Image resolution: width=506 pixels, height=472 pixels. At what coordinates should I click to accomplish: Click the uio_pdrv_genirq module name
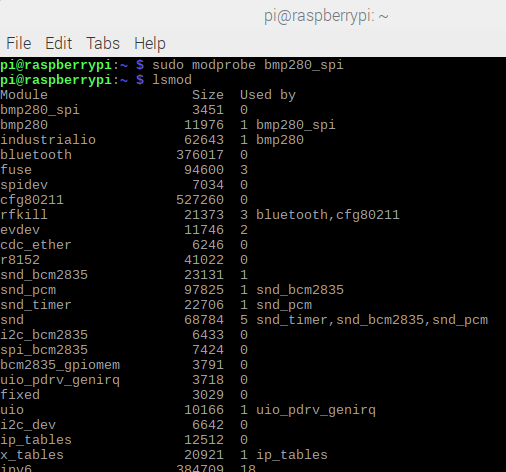[x=60, y=380]
